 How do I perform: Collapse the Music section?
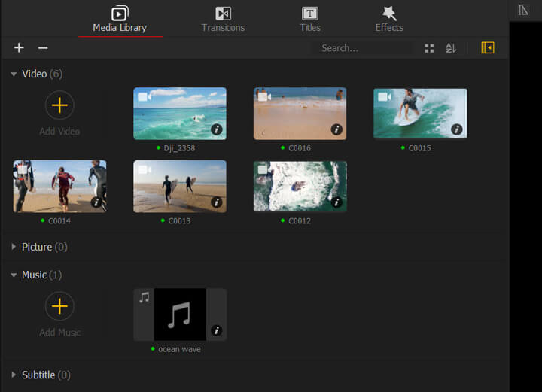click(14, 275)
